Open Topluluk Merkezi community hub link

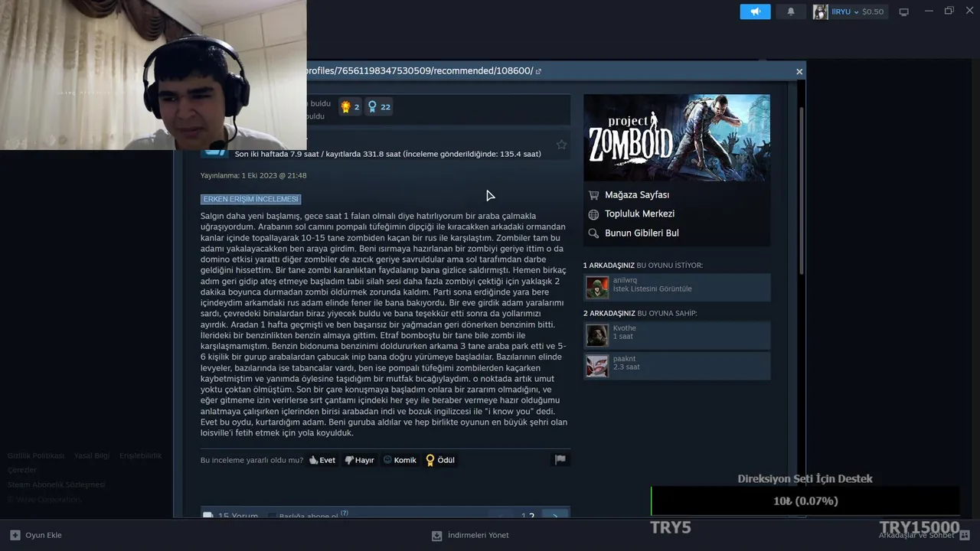(639, 214)
